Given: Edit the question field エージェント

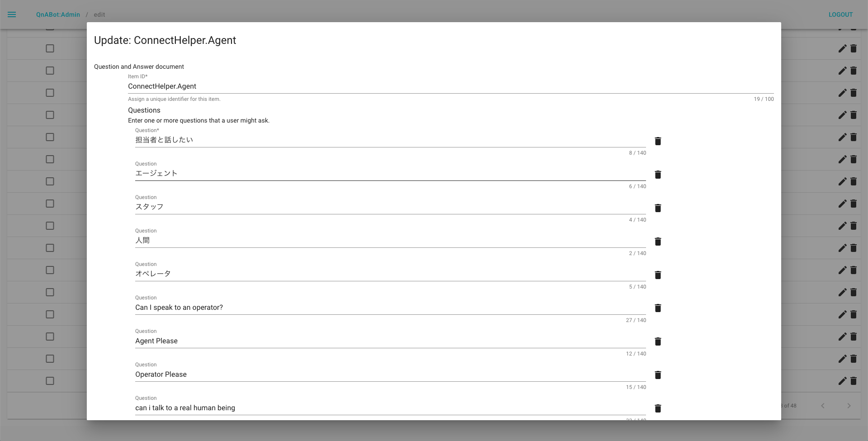Looking at the screenshot, I should pos(391,174).
